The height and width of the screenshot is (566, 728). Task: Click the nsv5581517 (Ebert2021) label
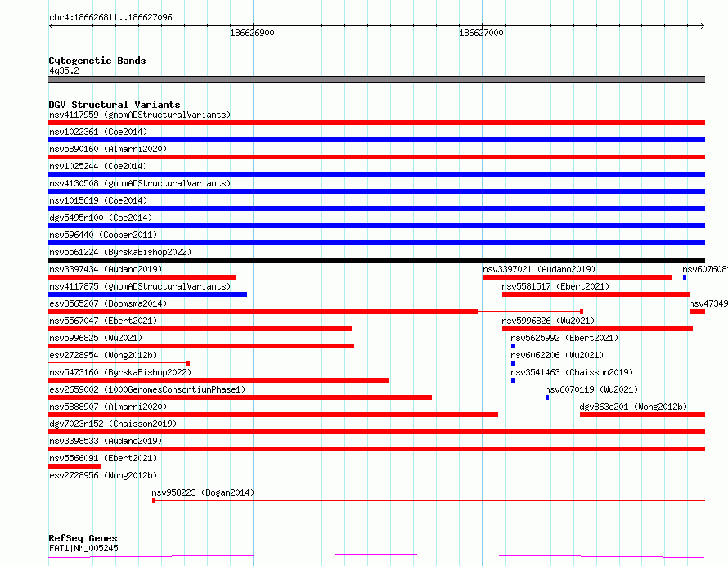tap(555, 286)
